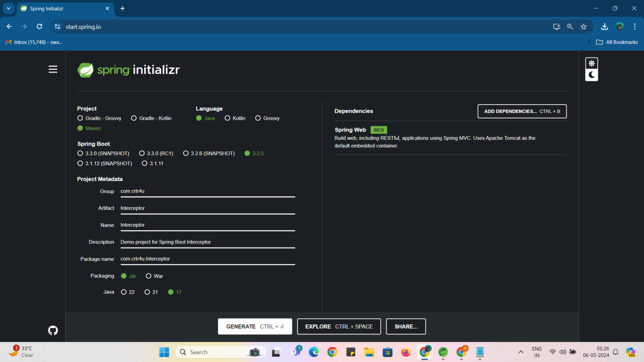Click the Spring Initializr logo

tap(128, 69)
